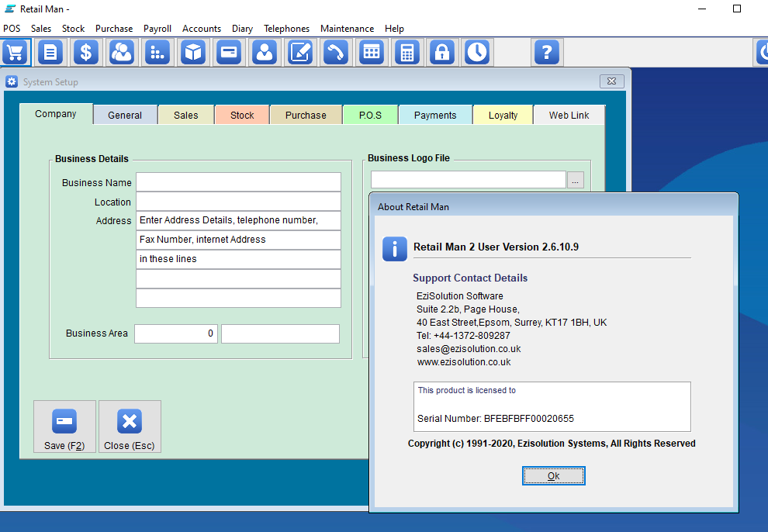Click the Retail Man app icon in title bar
Image resolution: width=768 pixels, height=532 pixels.
tap(10, 9)
